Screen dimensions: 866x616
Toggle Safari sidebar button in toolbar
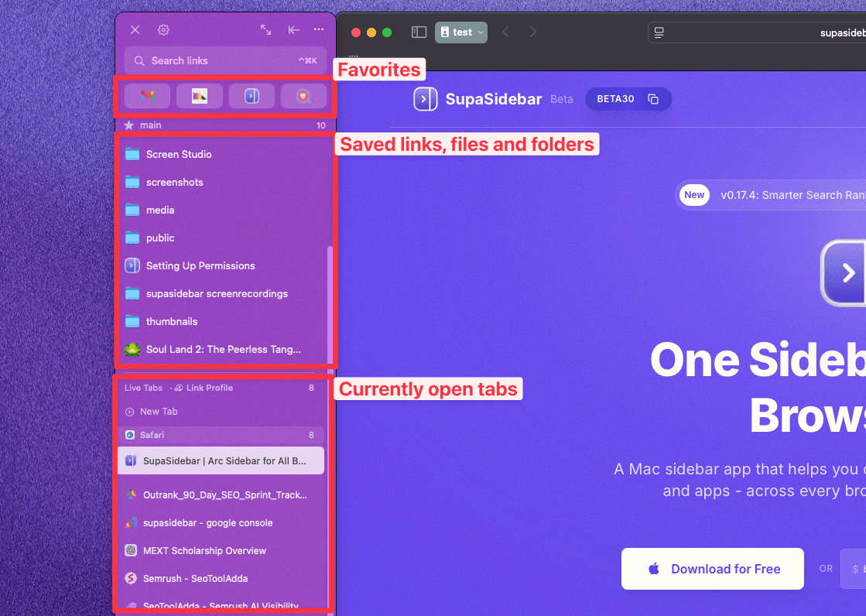pyautogui.click(x=419, y=32)
